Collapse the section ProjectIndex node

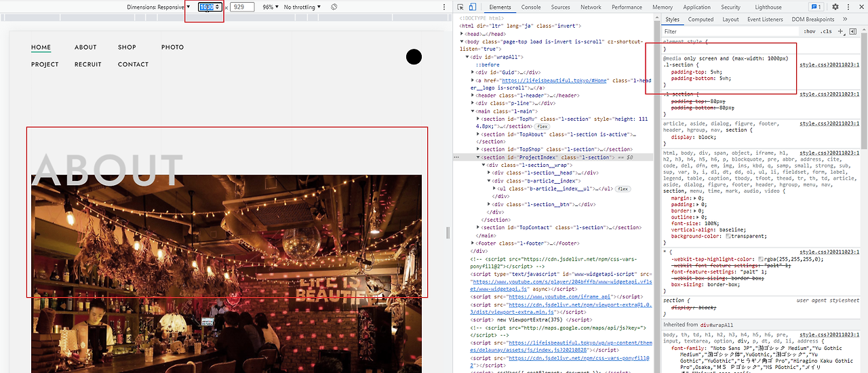[x=479, y=157]
